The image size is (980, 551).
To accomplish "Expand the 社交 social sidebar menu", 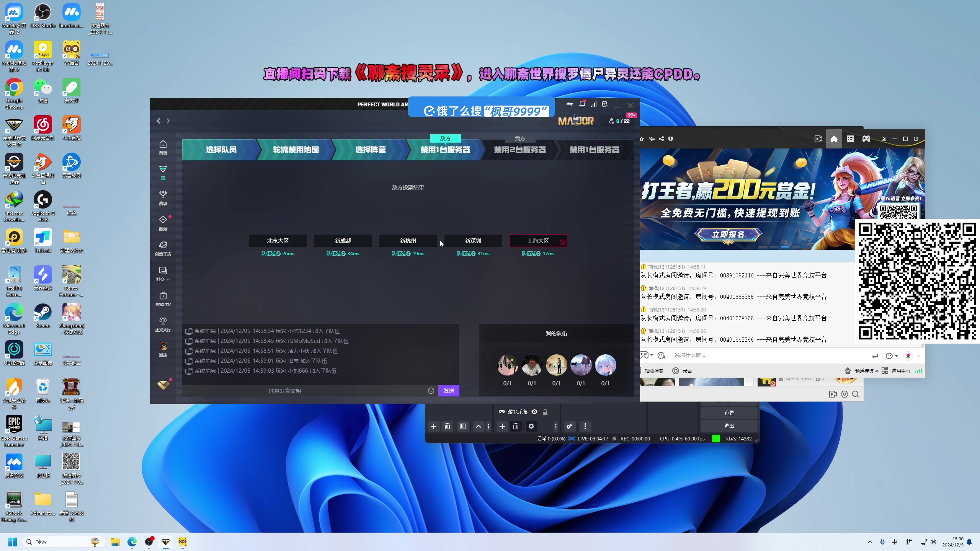I will tap(163, 274).
